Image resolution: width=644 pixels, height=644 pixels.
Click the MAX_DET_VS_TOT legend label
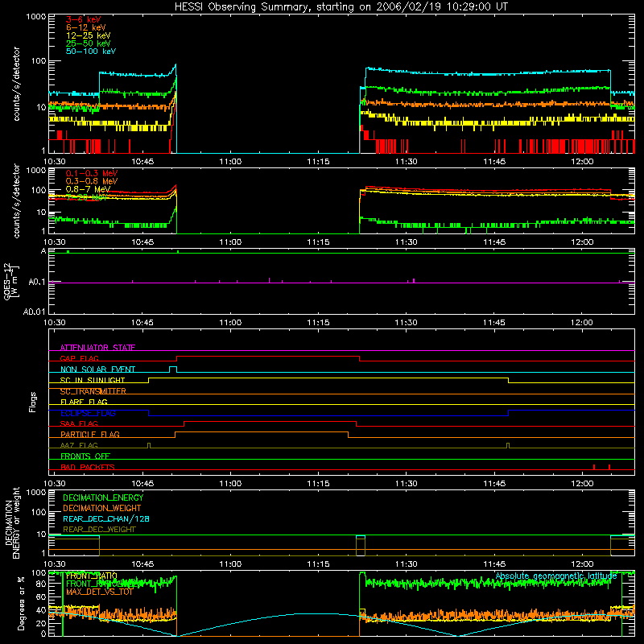click(99, 592)
